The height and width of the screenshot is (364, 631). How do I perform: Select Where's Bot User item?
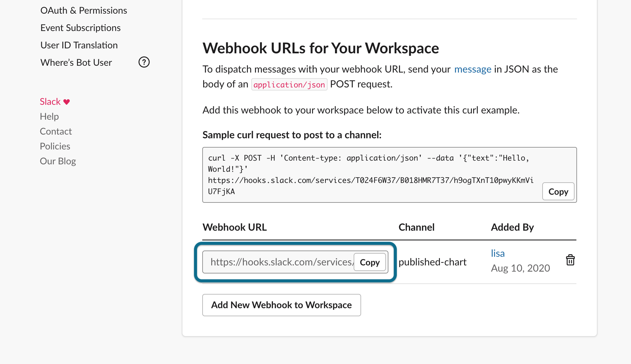pyautogui.click(x=76, y=63)
